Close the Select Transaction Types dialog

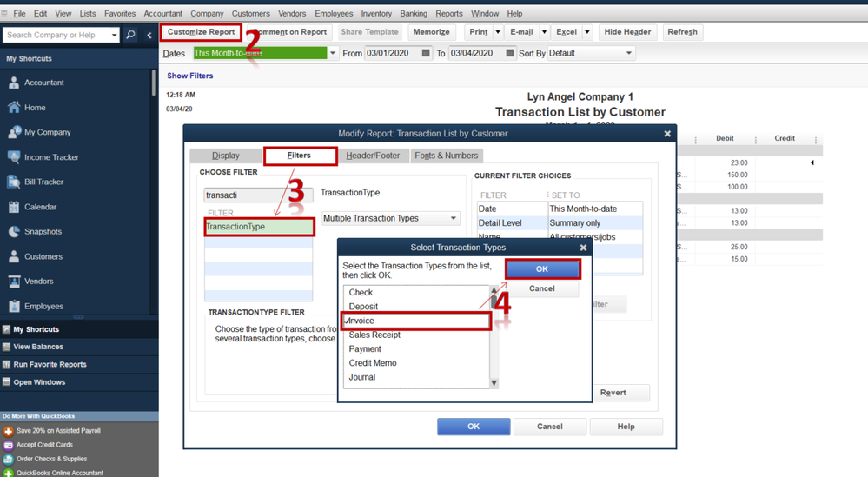click(x=583, y=248)
